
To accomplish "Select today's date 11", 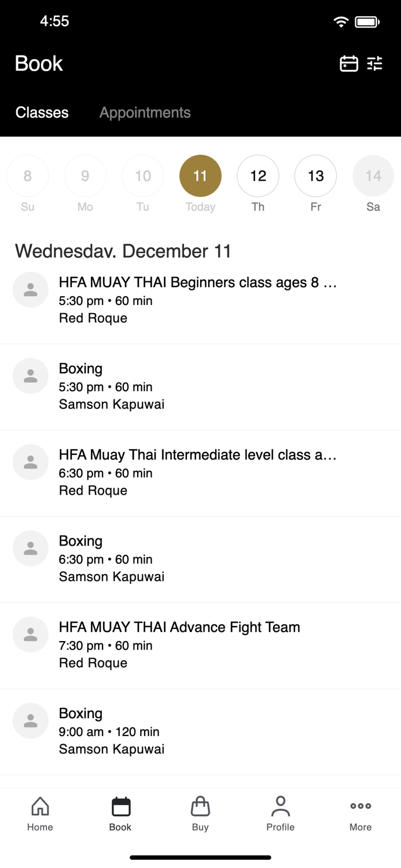I will tap(200, 176).
